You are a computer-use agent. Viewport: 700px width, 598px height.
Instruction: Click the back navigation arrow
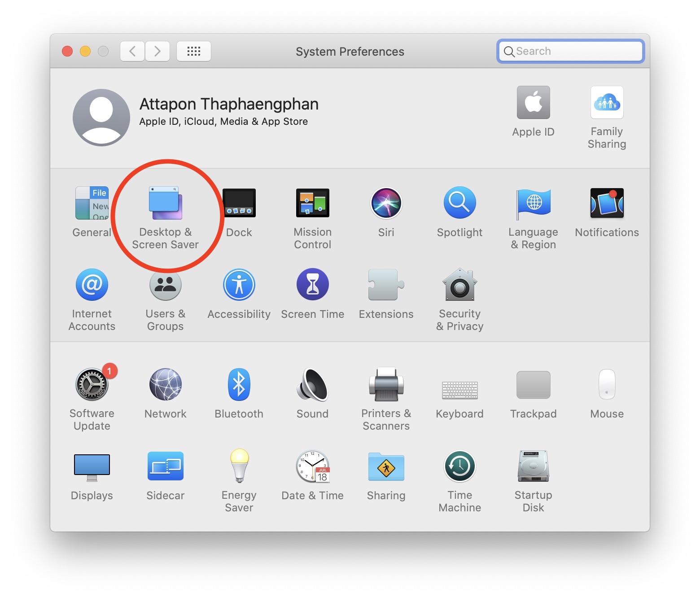[x=132, y=51]
